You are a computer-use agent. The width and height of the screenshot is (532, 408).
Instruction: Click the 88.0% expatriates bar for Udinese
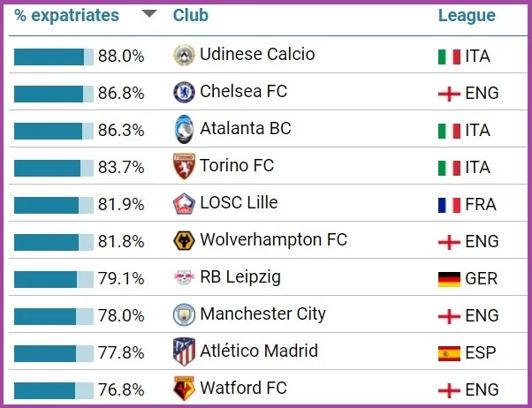(53, 57)
